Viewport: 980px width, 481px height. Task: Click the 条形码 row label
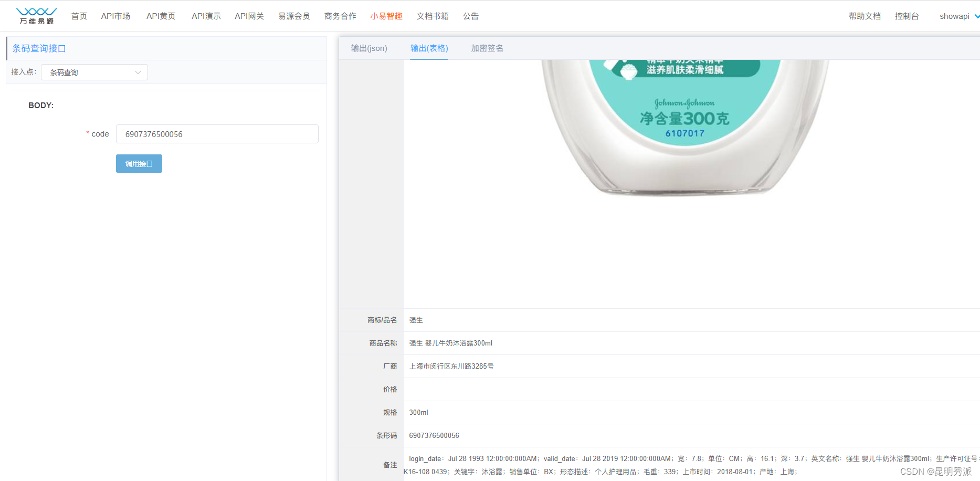tap(387, 436)
